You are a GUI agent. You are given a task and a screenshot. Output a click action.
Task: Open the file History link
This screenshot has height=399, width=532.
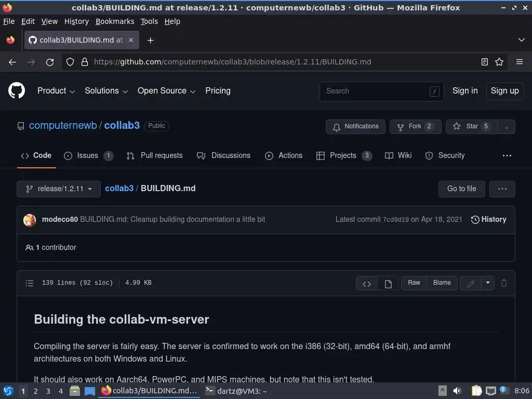[x=488, y=220]
